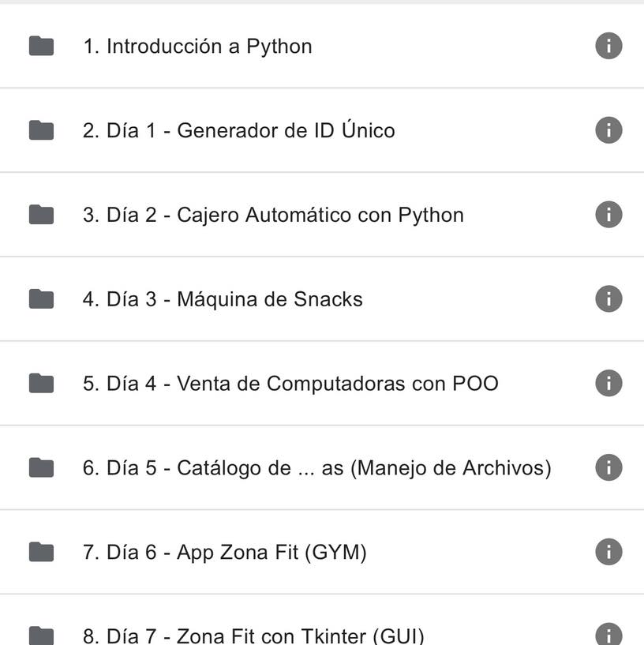Open info for Zona Fit con Tkinter
This screenshot has height=645, width=644.
(x=608, y=634)
